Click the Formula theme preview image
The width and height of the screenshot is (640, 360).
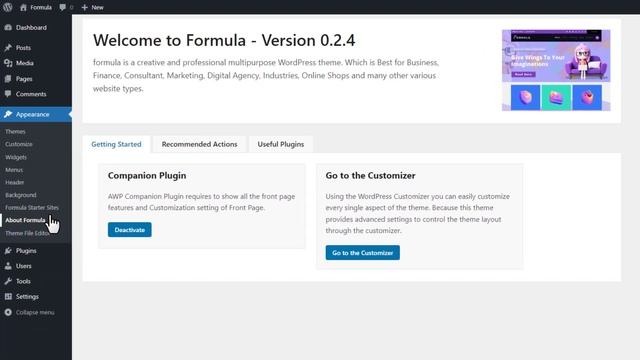click(x=556, y=70)
